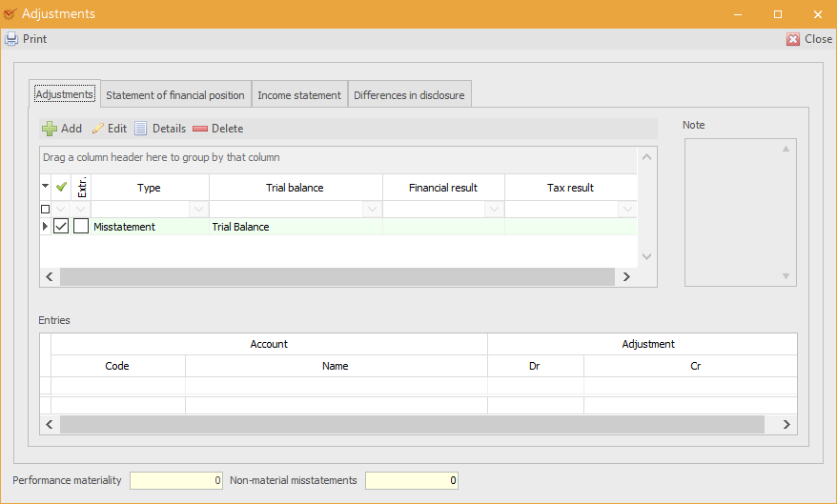This screenshot has height=504, width=837.
Task: Click Note box scroll down arrow
Action: click(786, 276)
